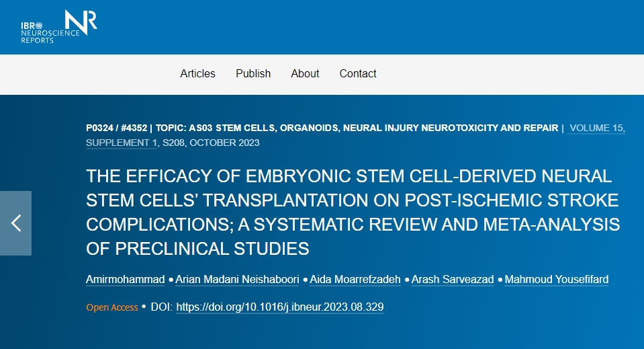The width and height of the screenshot is (644, 349).
Task: Click the orange Open Access label
Action: tap(111, 307)
